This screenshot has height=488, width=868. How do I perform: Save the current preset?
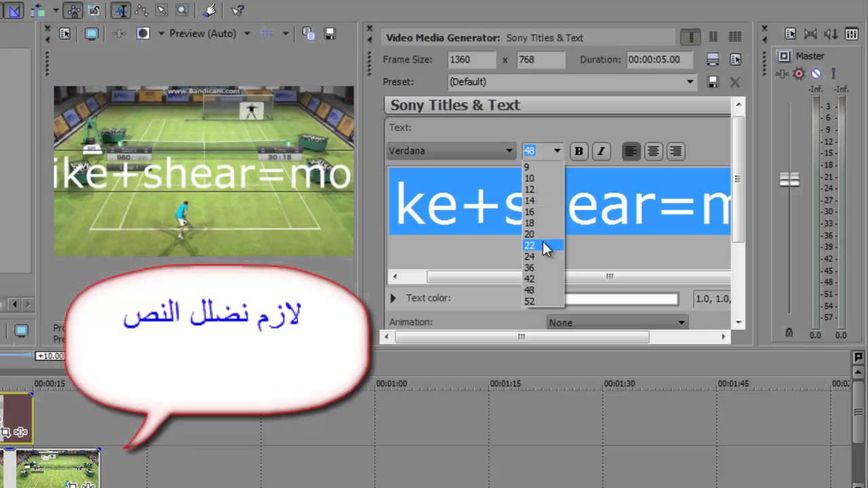point(713,82)
